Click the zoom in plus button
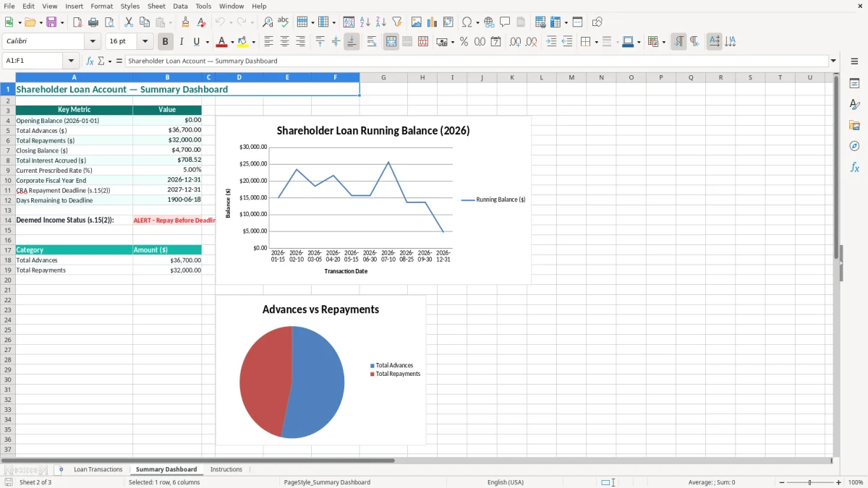868x488 pixels. [839, 482]
